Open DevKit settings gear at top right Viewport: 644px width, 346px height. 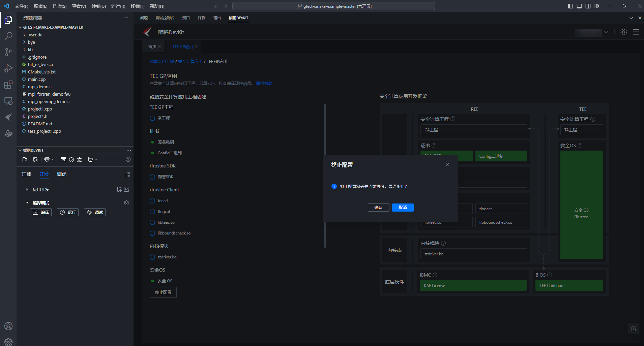click(623, 32)
